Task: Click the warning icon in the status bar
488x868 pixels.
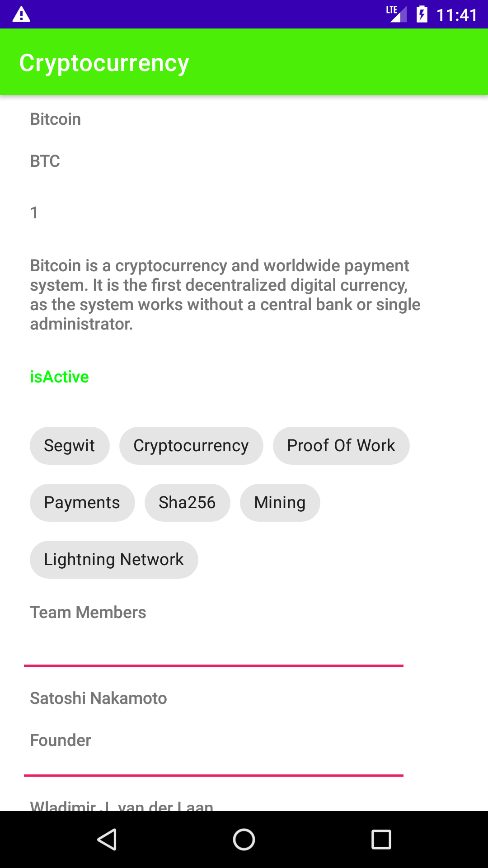Action: pyautogui.click(x=22, y=14)
